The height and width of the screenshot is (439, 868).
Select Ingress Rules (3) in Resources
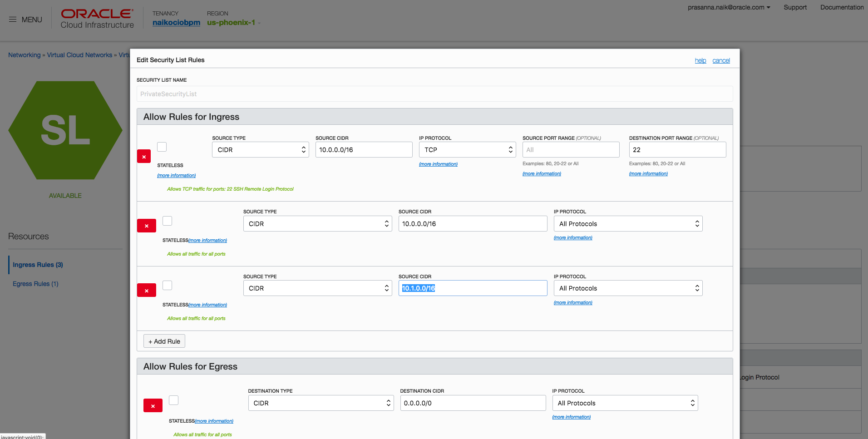pyautogui.click(x=38, y=265)
